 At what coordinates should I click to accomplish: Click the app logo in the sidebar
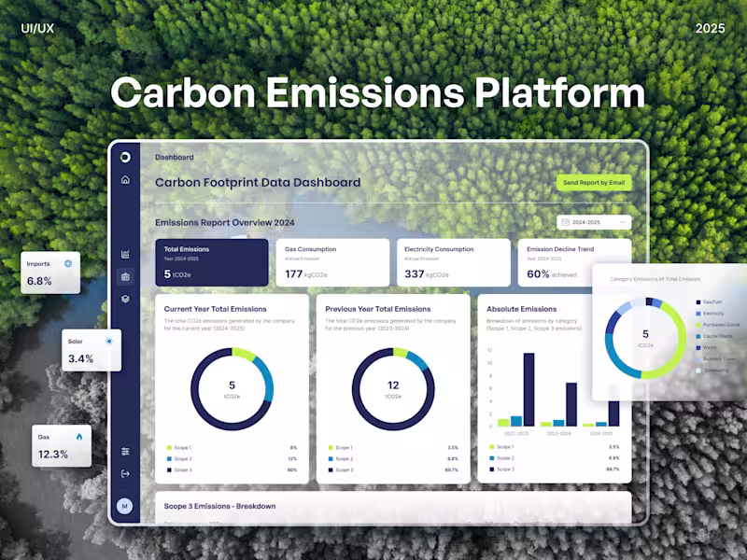tap(125, 157)
